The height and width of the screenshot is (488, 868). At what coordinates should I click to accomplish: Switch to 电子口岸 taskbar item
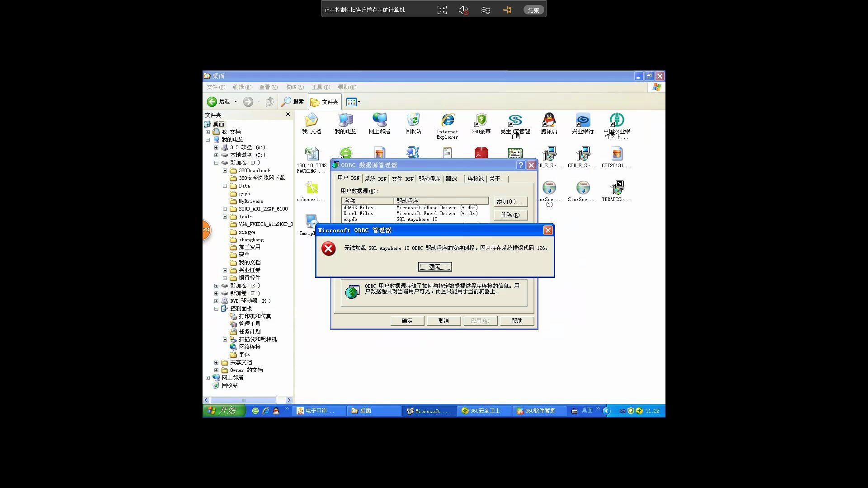pos(320,411)
